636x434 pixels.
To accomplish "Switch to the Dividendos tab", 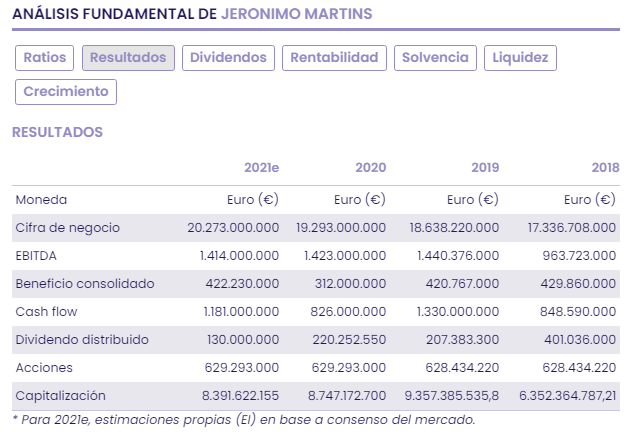I will point(229,58).
